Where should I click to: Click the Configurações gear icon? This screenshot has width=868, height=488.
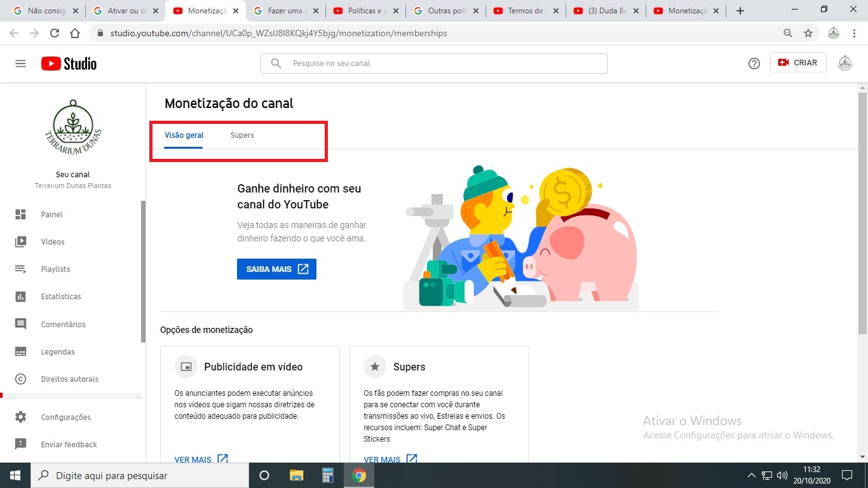20,417
